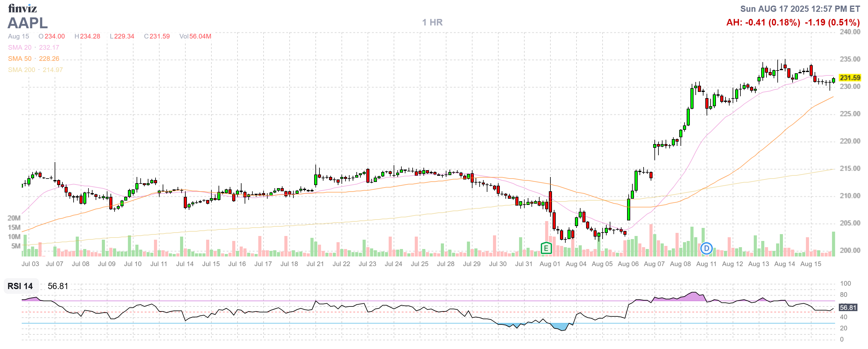Image resolution: width=868 pixels, height=349 pixels.
Task: Click the Aug 11 date label
Action: (x=706, y=264)
